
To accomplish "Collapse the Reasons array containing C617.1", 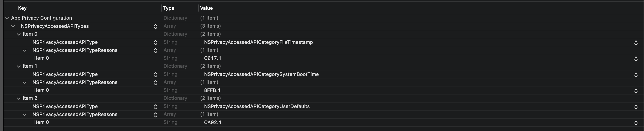I will (25, 50).
